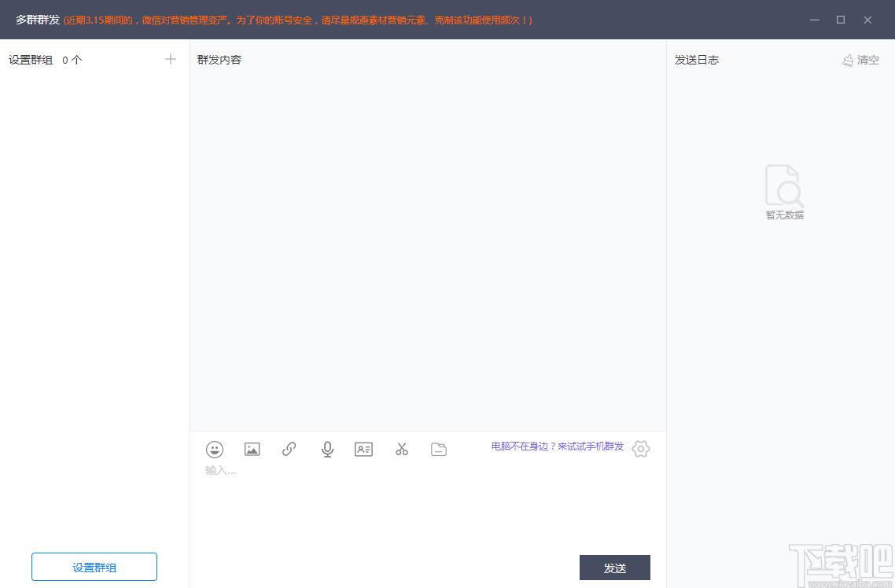Clear the send log with 清空
Image resolution: width=895 pixels, height=588 pixels.
tap(860, 60)
